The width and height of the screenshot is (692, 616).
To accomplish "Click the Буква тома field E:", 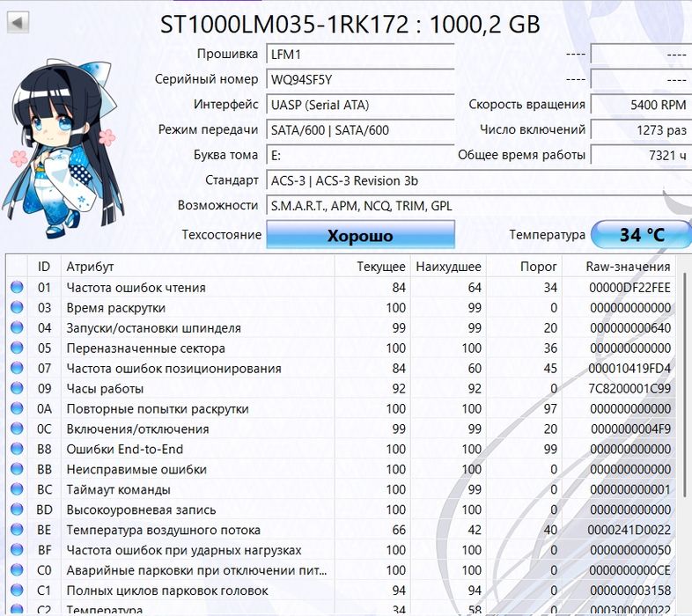I will [x=361, y=156].
